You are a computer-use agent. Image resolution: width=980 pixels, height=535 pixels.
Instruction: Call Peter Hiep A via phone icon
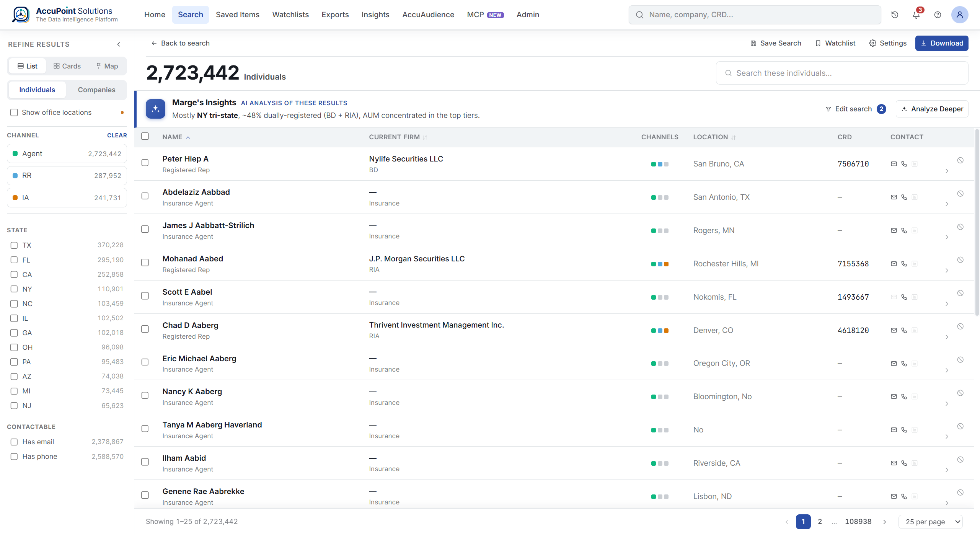[x=904, y=164]
